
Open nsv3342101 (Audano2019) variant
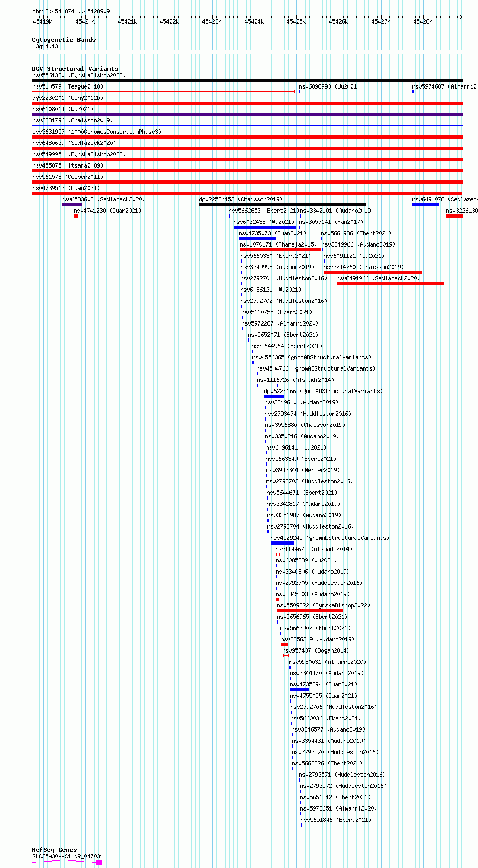click(336, 211)
